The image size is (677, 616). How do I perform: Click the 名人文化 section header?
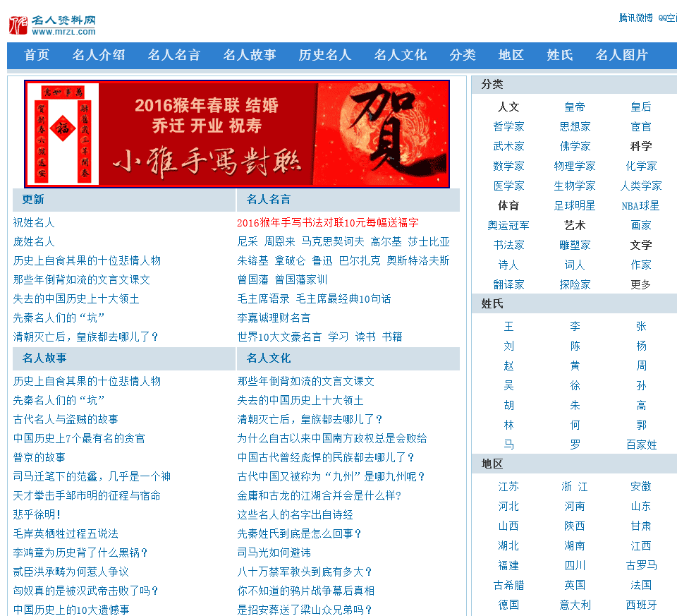(x=269, y=358)
